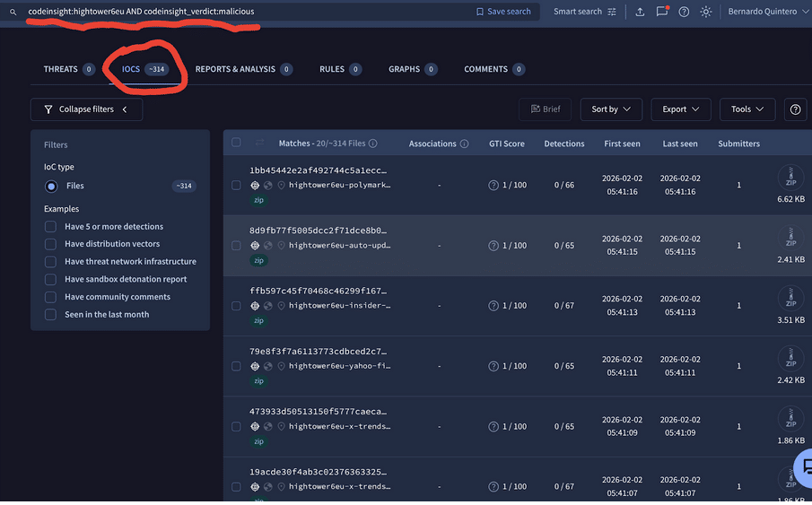Screen dimensions: 812x505
Task: Click the upload file icon in header
Action: click(640, 12)
